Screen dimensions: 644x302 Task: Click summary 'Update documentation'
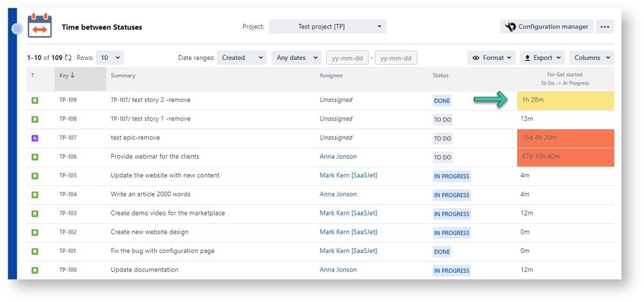coord(144,270)
